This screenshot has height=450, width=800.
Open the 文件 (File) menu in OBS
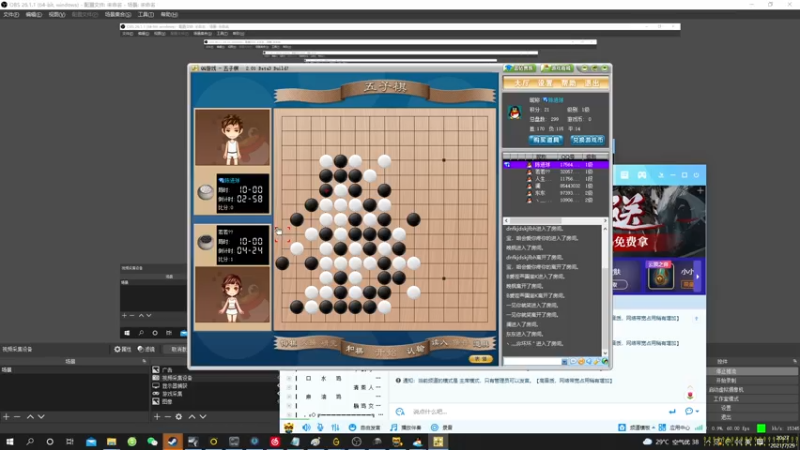(x=11, y=14)
